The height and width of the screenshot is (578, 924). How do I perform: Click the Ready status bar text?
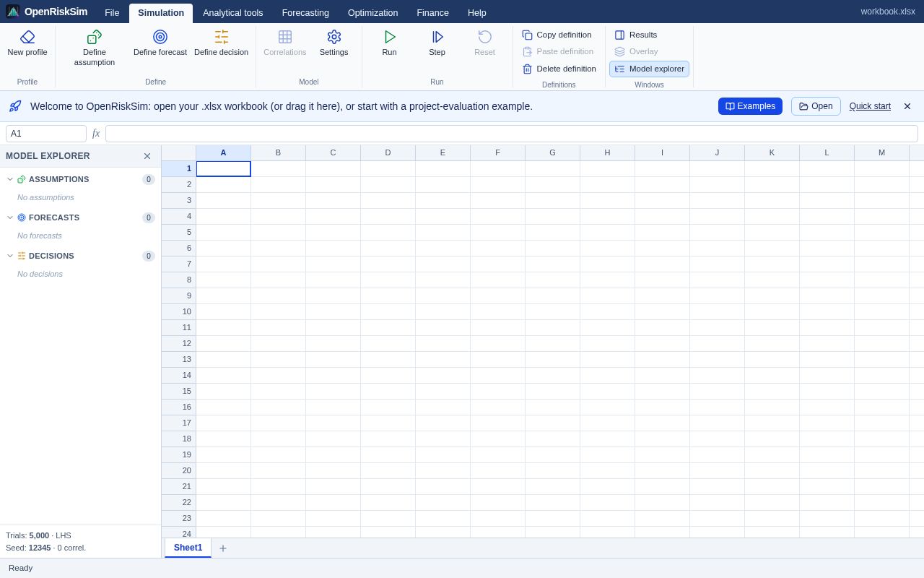tap(20, 568)
